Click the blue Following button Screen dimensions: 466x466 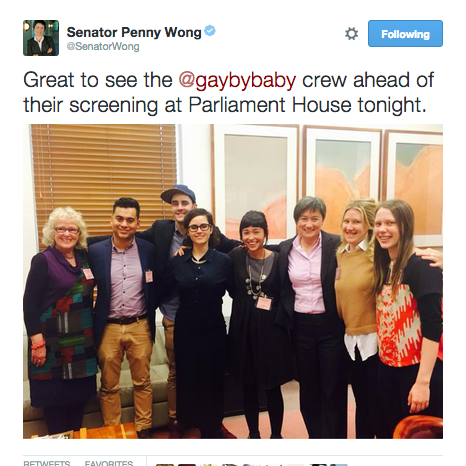(405, 34)
